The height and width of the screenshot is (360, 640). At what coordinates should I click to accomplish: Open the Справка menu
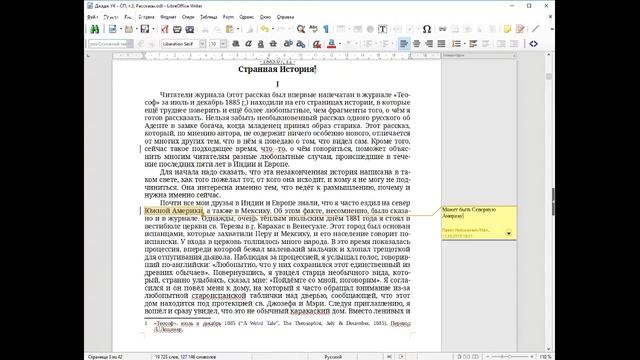[285, 17]
